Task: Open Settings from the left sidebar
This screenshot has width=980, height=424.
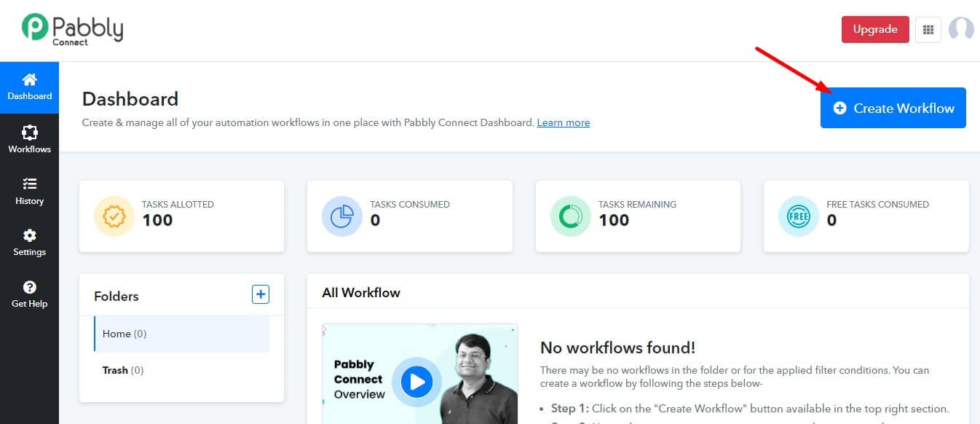Action: click(x=29, y=241)
